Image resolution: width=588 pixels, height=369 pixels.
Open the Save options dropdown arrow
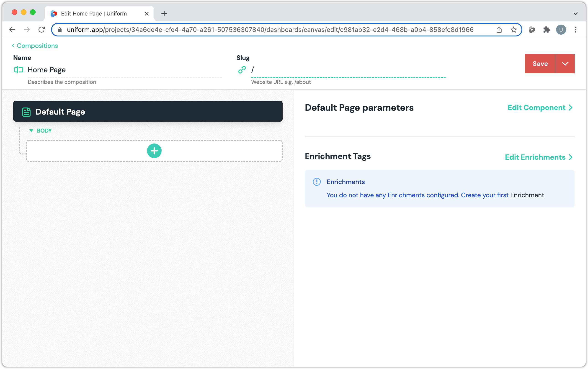(565, 64)
